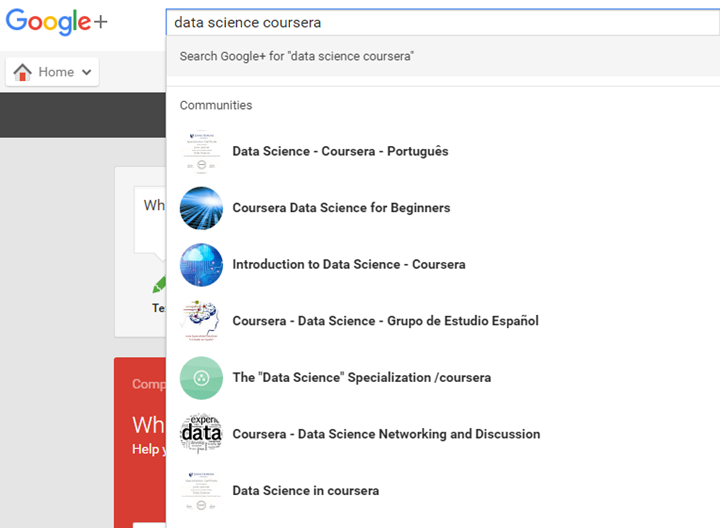Click green circle avatar of Specialization community
The image size is (720, 528).
[201, 378]
